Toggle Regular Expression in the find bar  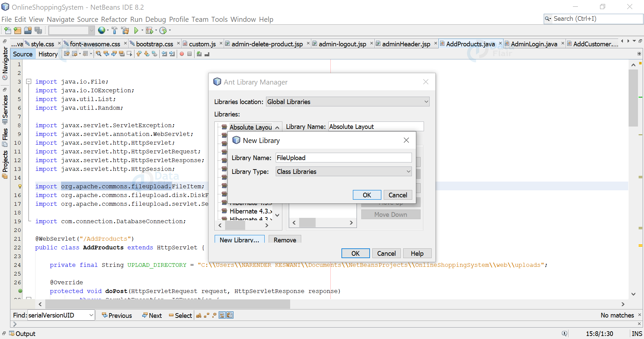(214, 315)
